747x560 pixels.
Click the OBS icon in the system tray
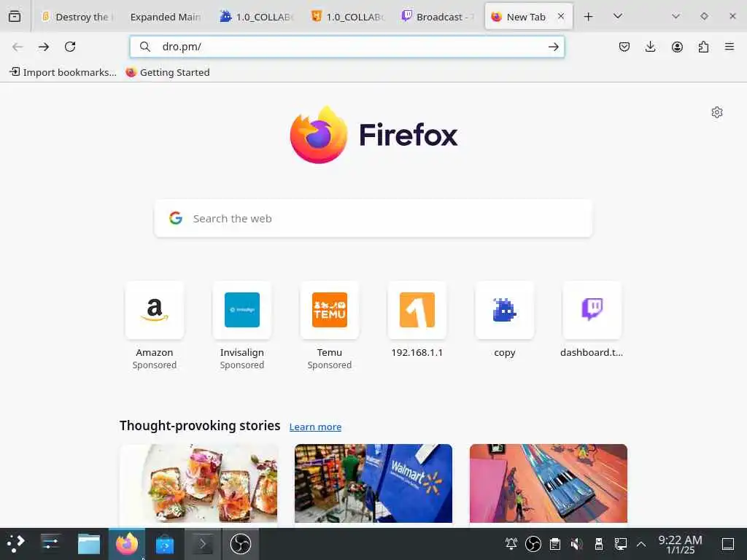click(x=533, y=544)
